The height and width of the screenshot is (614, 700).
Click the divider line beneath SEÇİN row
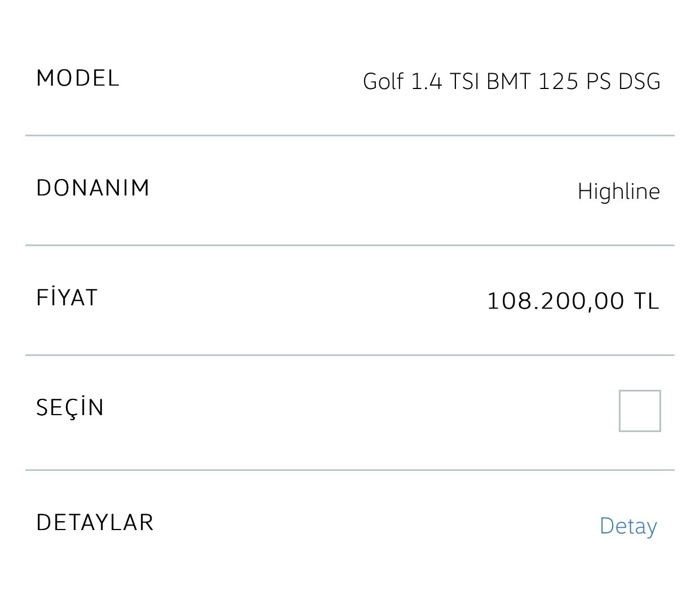tap(350, 469)
